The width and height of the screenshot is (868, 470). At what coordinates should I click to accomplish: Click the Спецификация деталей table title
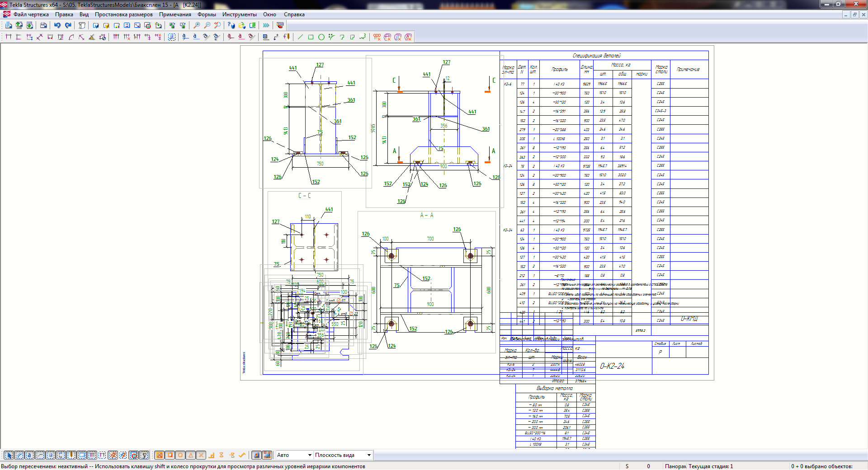(596, 56)
